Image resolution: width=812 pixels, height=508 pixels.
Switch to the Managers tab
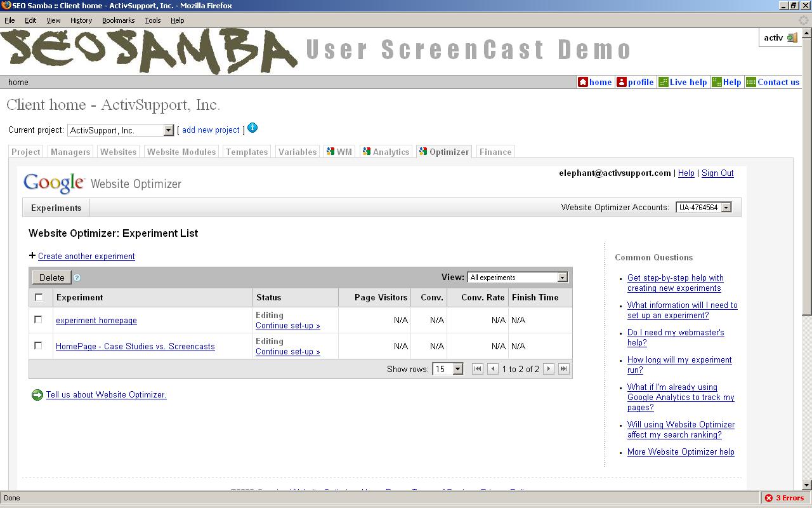click(x=70, y=152)
